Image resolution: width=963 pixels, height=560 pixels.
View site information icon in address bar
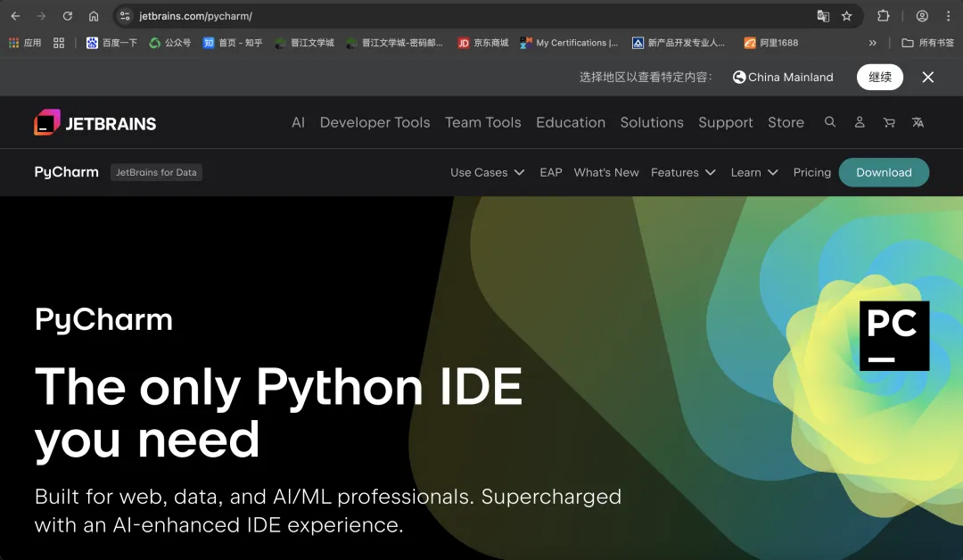125,16
